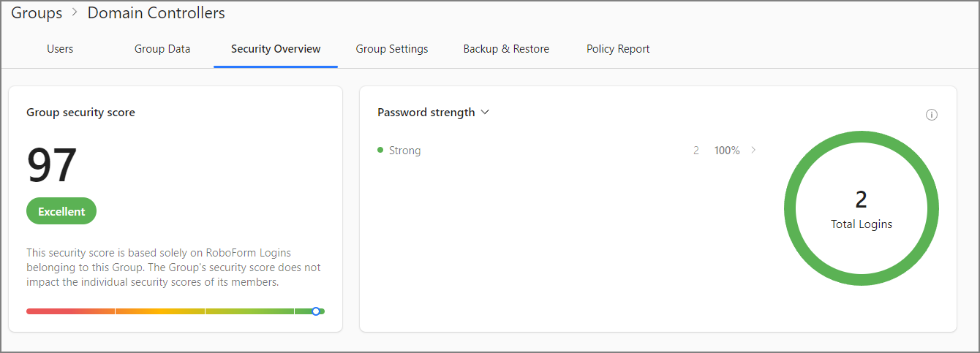Open the Strong passwords detail chevron
This screenshot has width=980, height=353.
[x=754, y=151]
